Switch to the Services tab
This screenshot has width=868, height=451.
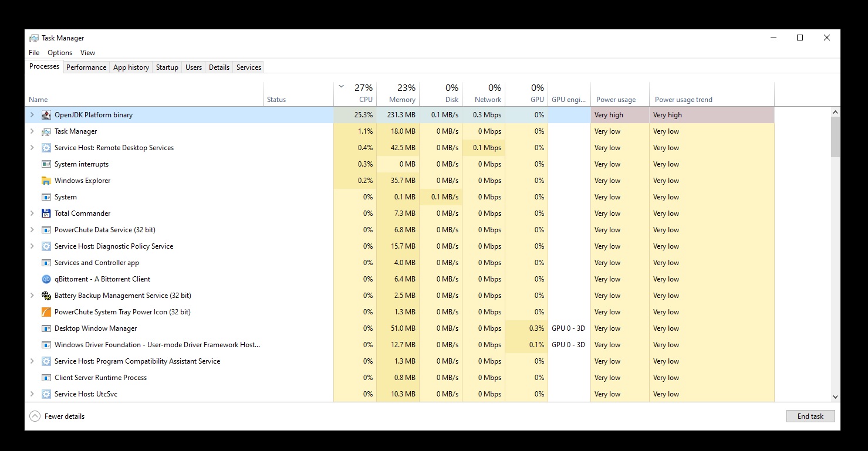coord(249,67)
